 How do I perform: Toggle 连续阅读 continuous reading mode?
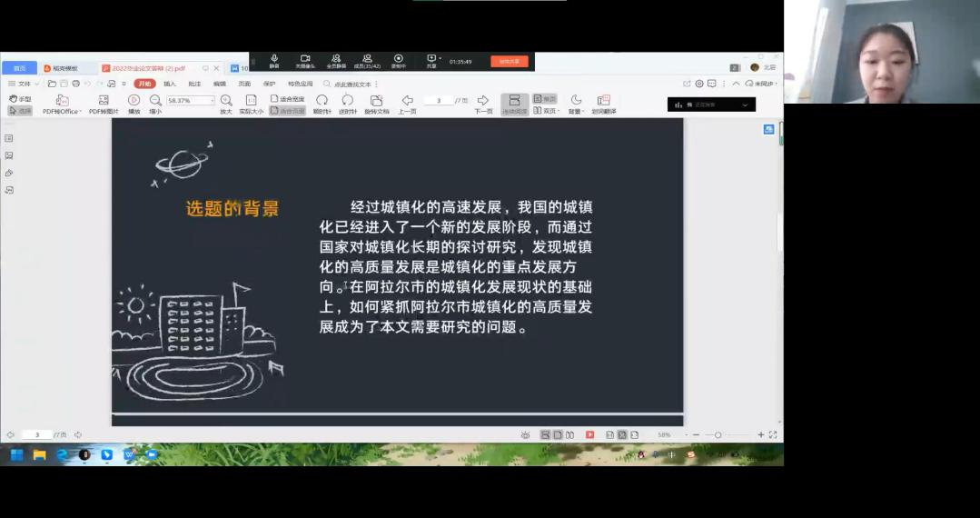click(514, 105)
